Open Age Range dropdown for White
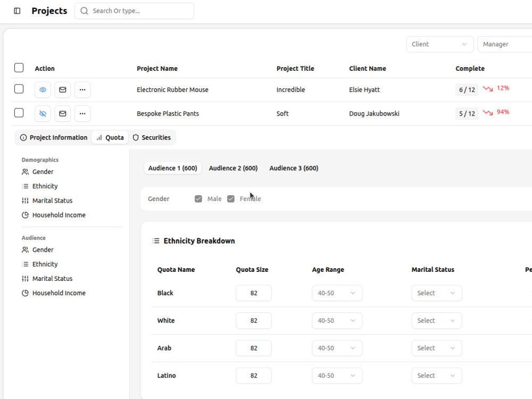Viewport: 532px width, 399px height. 337,321
